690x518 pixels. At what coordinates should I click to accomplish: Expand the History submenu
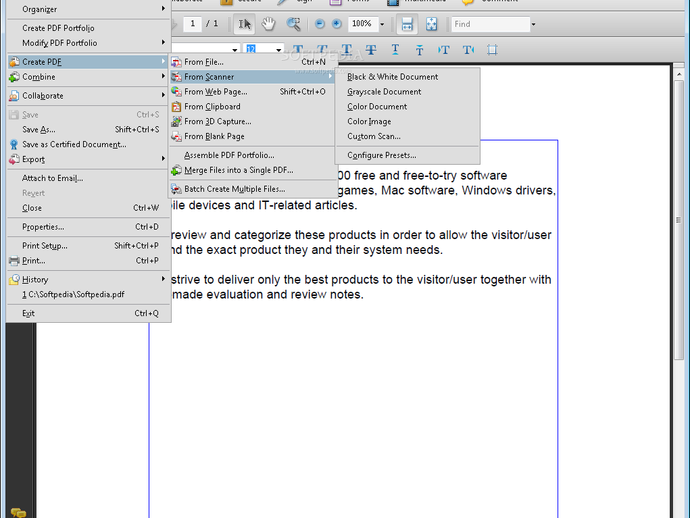click(x=88, y=279)
